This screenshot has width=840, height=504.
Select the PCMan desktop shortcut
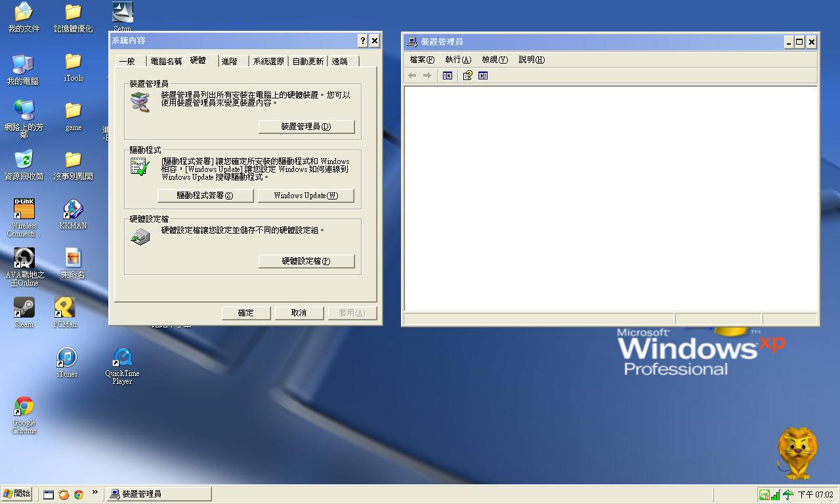tap(65, 312)
